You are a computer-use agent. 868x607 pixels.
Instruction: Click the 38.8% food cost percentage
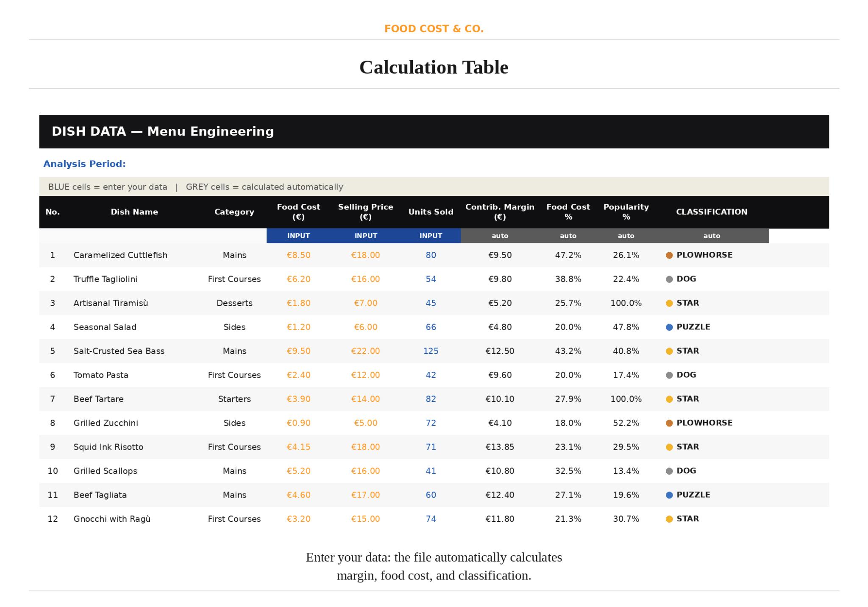coord(568,279)
